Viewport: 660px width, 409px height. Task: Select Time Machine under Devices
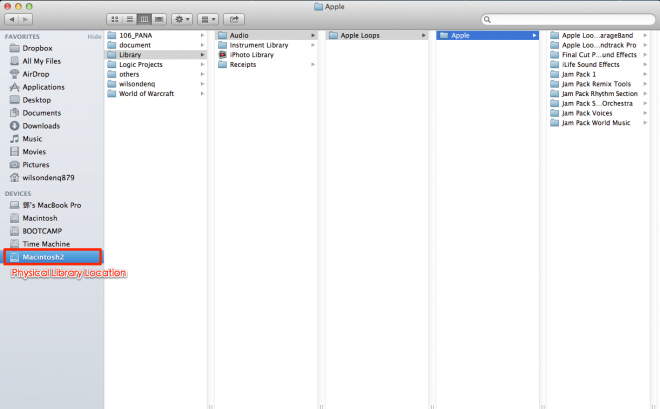[45, 243]
